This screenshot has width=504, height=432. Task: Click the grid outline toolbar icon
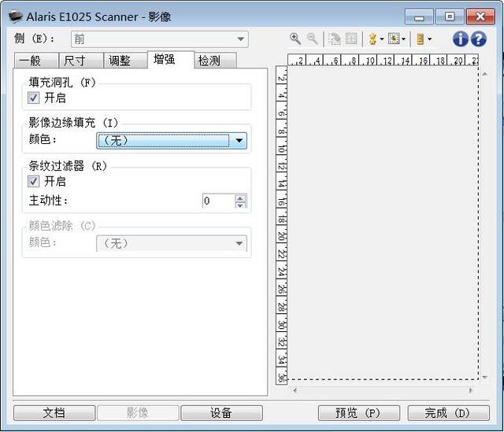coord(351,39)
